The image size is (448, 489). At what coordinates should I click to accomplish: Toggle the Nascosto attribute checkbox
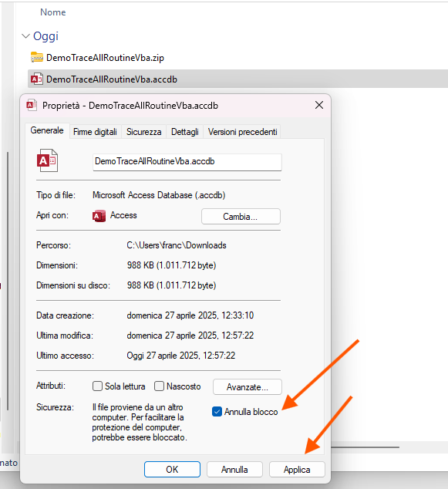159,386
